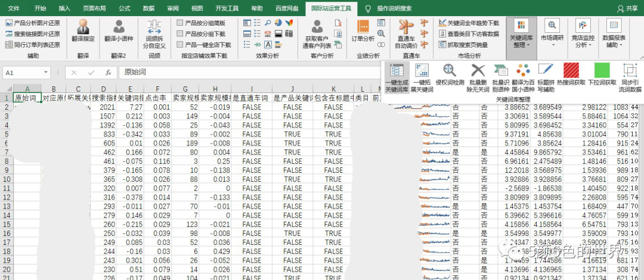Click 查看类目下访客数据
Image resolution: width=644 pixels, height=280 pixels.
click(x=469, y=34)
